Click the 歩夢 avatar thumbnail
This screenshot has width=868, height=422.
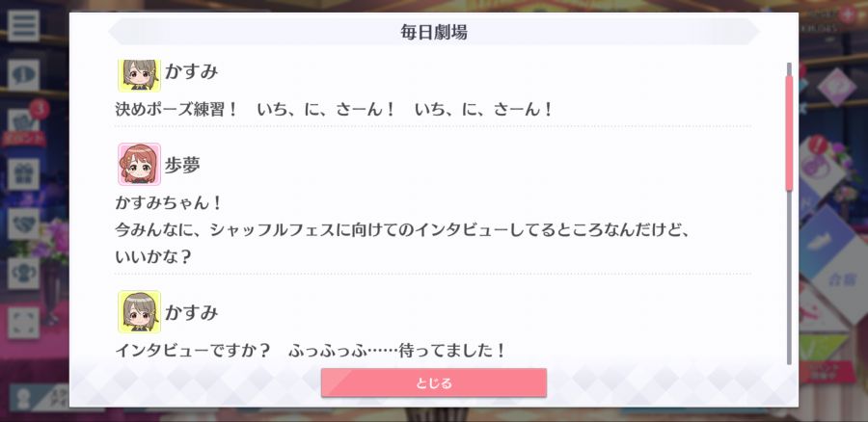pyautogui.click(x=139, y=164)
